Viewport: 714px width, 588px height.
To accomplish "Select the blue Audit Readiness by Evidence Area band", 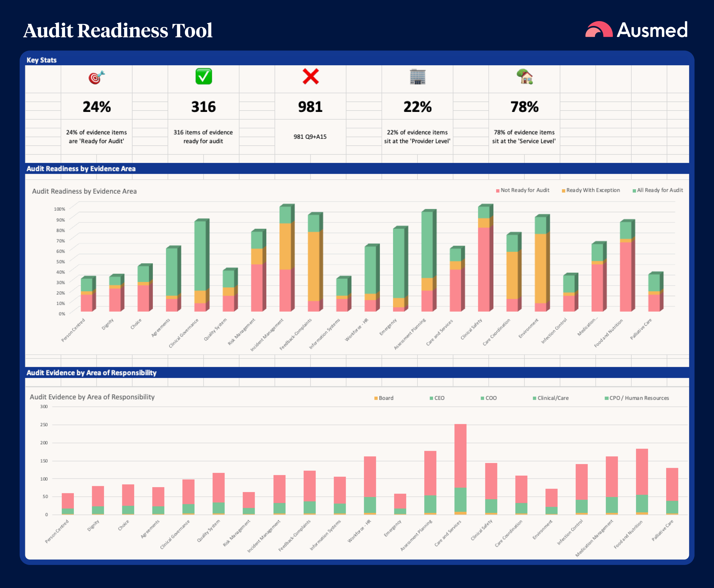I will pos(357,168).
